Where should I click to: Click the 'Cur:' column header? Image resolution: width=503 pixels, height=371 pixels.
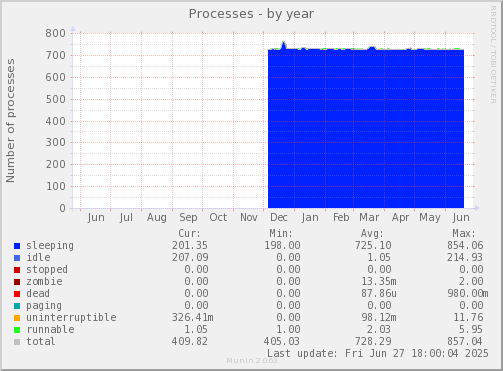click(189, 233)
